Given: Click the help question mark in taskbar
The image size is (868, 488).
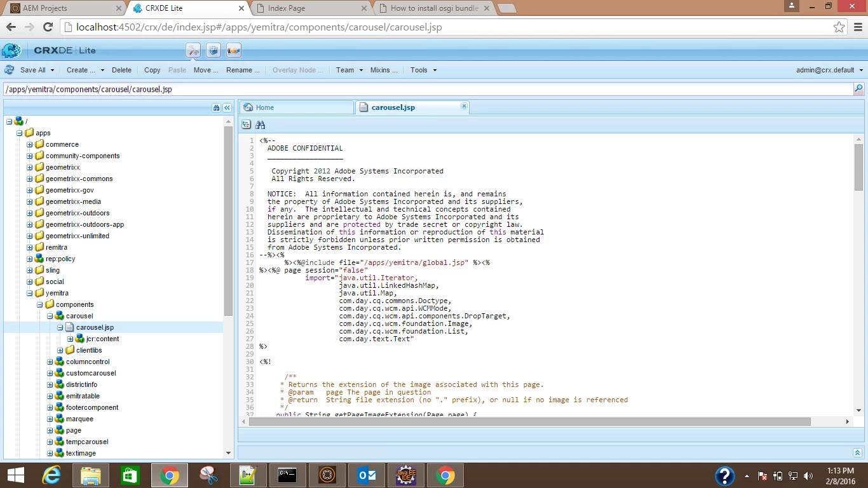Looking at the screenshot, I should pos(725,475).
